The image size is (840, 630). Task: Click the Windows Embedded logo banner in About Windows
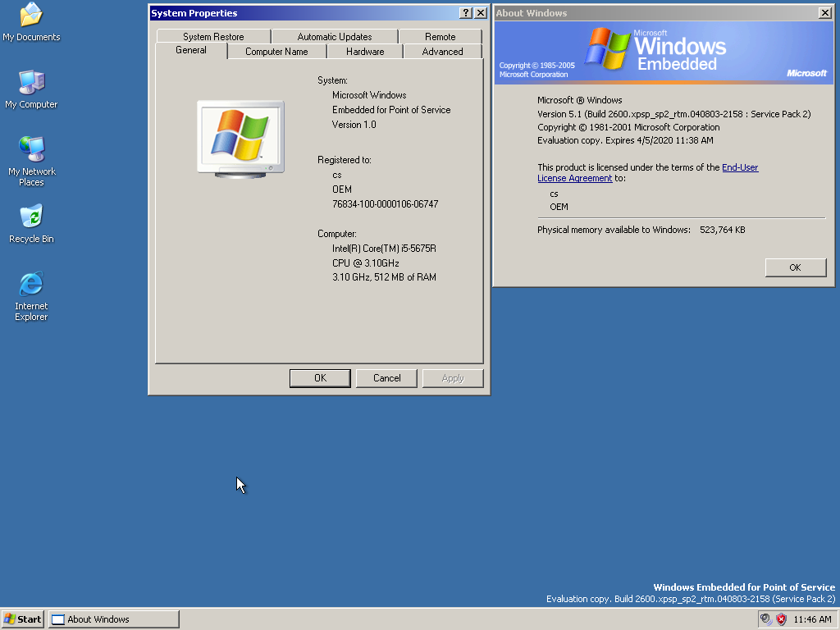coord(664,52)
